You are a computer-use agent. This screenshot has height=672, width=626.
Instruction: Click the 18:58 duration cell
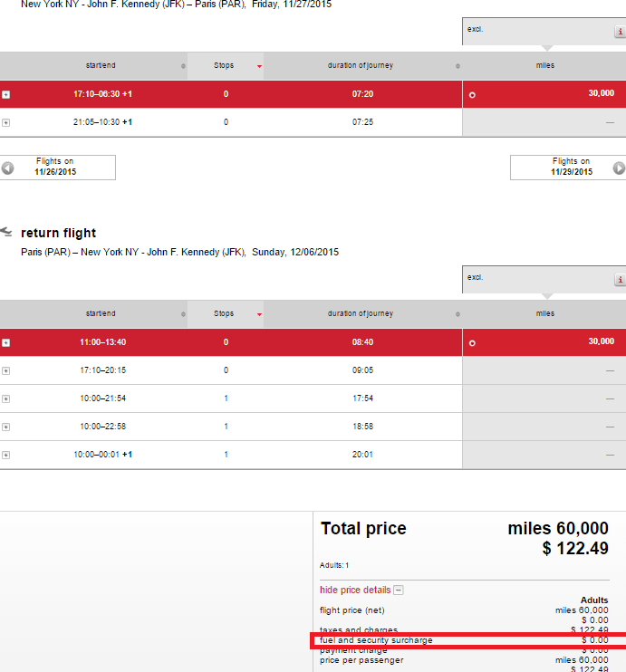[x=362, y=427]
